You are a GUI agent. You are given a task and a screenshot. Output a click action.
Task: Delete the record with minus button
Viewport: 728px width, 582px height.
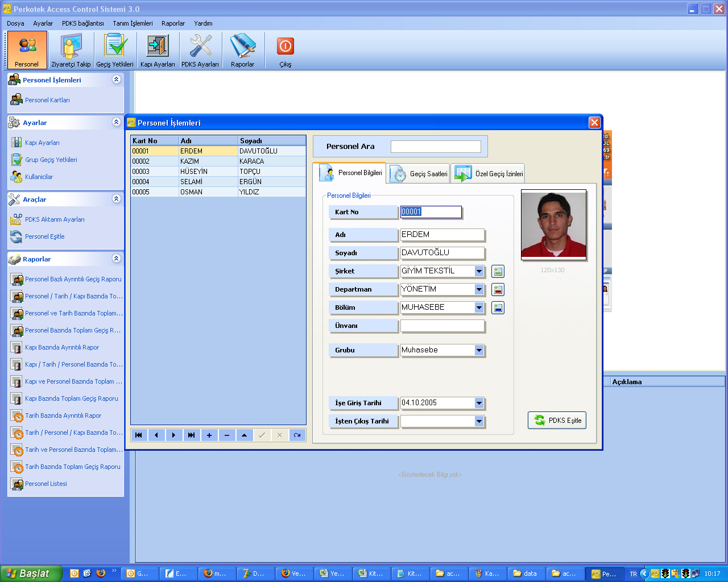(x=227, y=435)
